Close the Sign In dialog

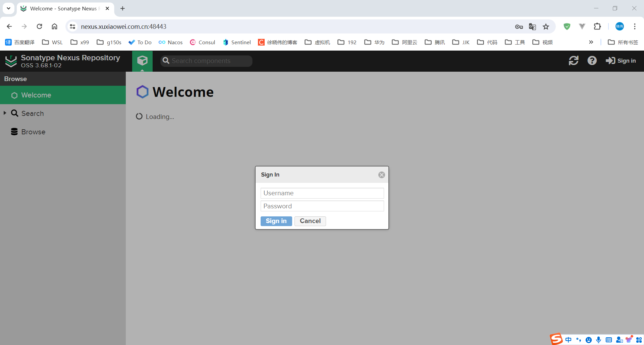tap(381, 175)
